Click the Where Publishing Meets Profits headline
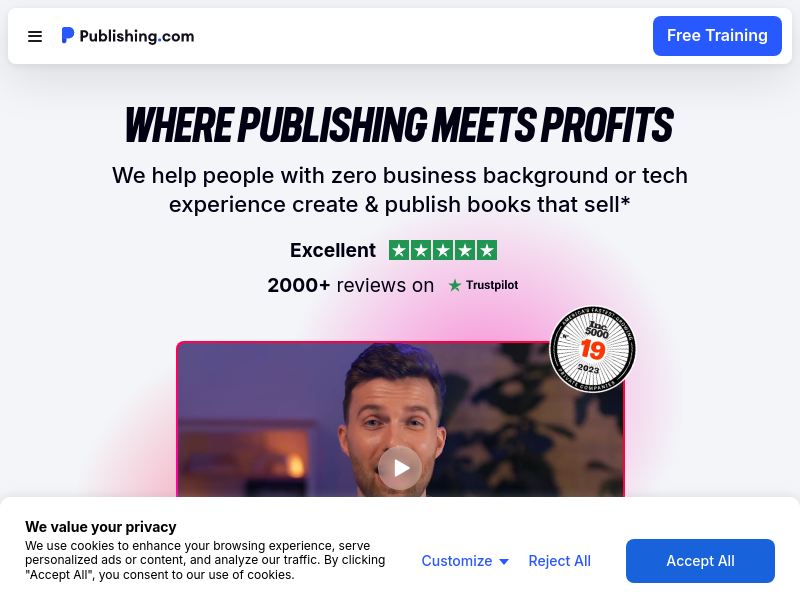The width and height of the screenshot is (800, 600). (399, 124)
